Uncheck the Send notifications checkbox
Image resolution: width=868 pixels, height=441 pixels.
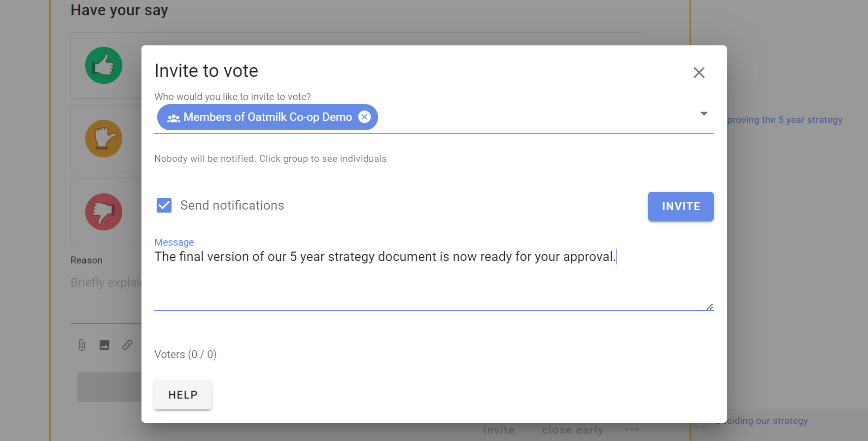point(164,205)
